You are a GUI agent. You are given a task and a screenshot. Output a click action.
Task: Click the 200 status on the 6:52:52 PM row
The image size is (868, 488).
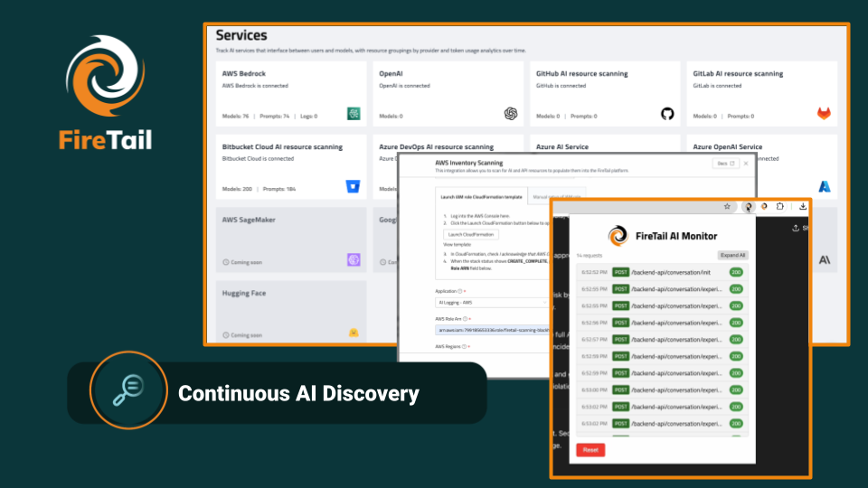(736, 272)
